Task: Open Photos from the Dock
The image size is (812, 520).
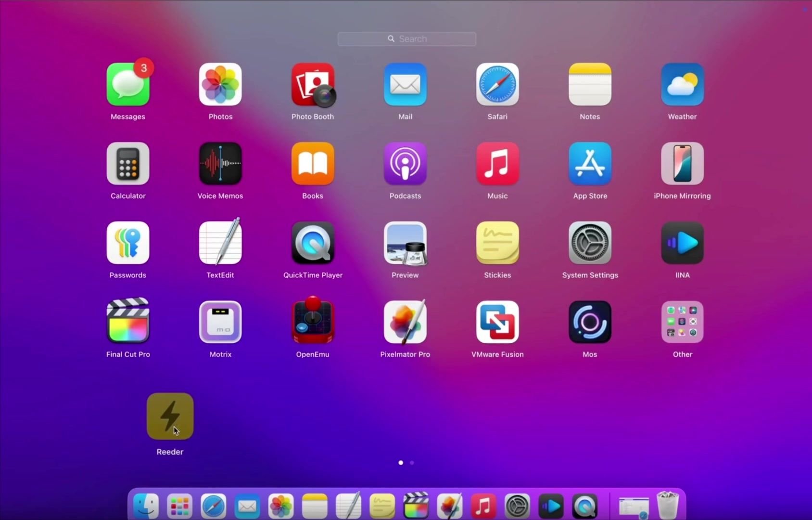Action: click(x=281, y=506)
